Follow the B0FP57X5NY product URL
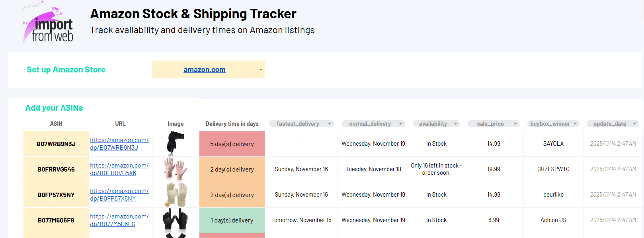The height and width of the screenshot is (238, 644). pos(119,195)
